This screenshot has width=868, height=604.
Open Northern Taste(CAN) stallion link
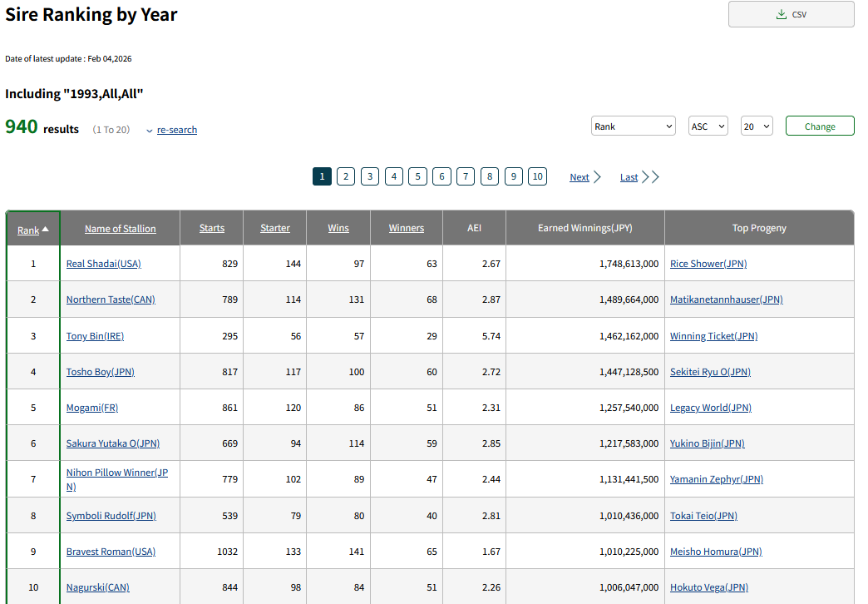[111, 300]
